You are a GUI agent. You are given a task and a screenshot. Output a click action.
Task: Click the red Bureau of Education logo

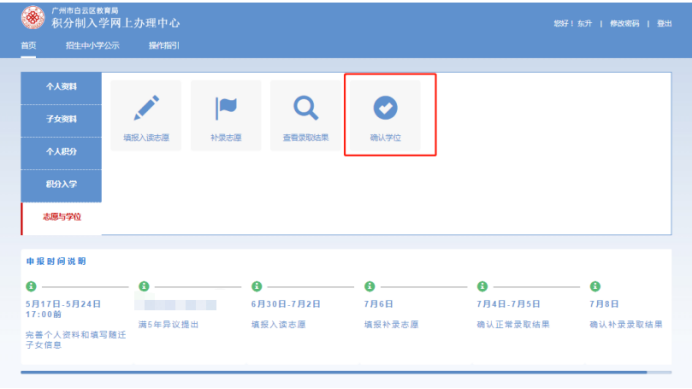pos(33,18)
